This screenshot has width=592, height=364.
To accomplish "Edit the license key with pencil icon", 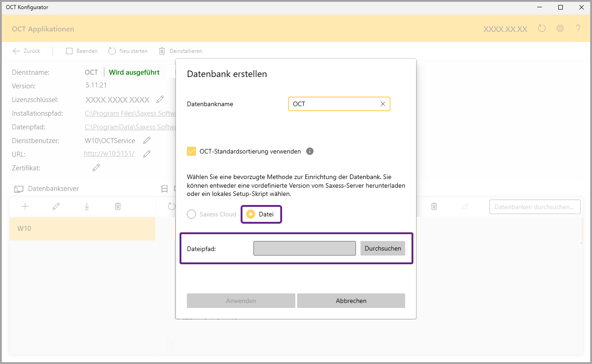I will tap(160, 99).
